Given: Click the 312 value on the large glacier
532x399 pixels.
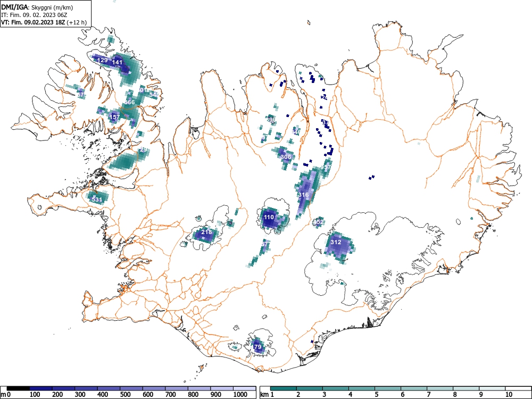Looking at the screenshot, I should pos(336,242).
